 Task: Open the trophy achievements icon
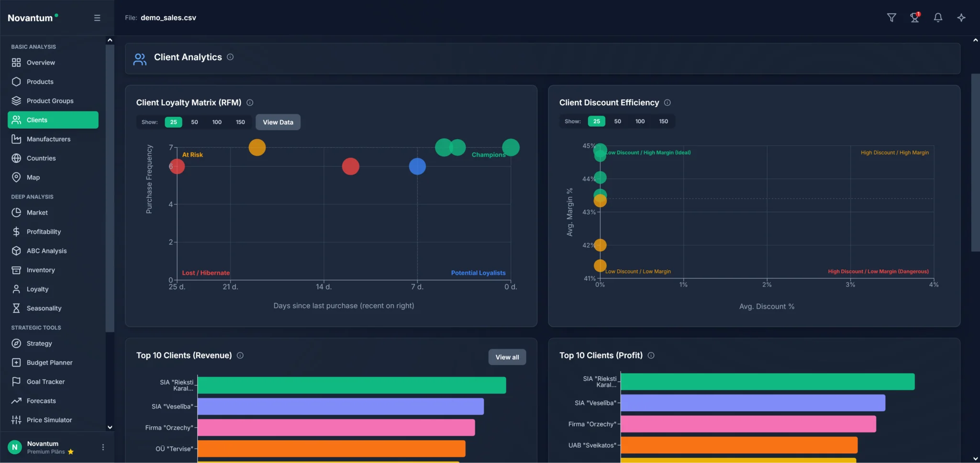(x=914, y=18)
